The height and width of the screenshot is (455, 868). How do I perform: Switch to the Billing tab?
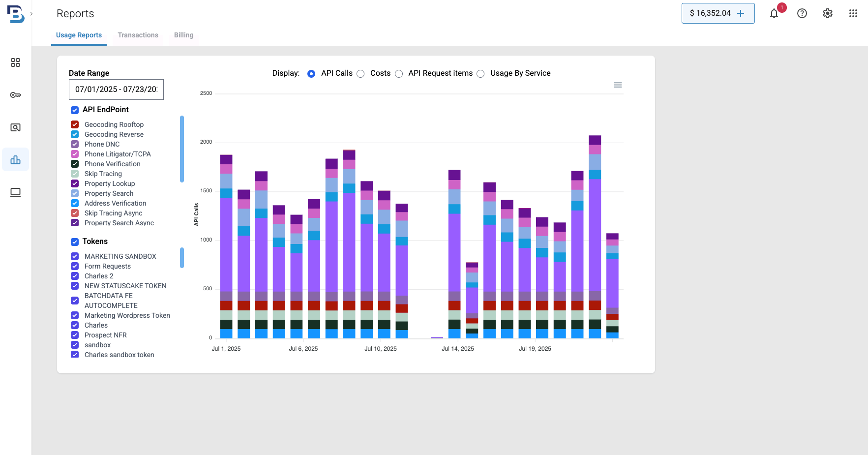[x=183, y=35]
